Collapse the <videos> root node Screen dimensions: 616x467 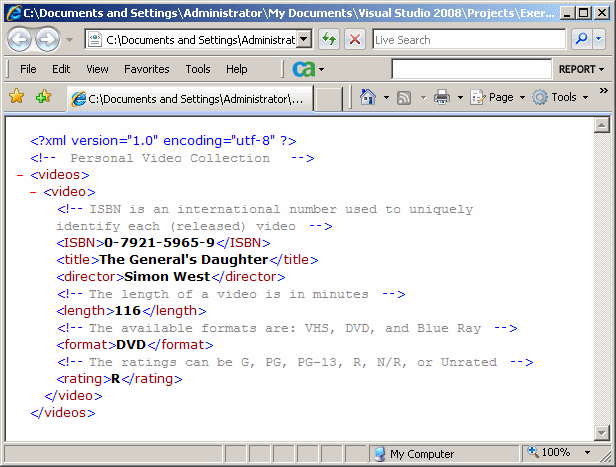tap(20, 175)
